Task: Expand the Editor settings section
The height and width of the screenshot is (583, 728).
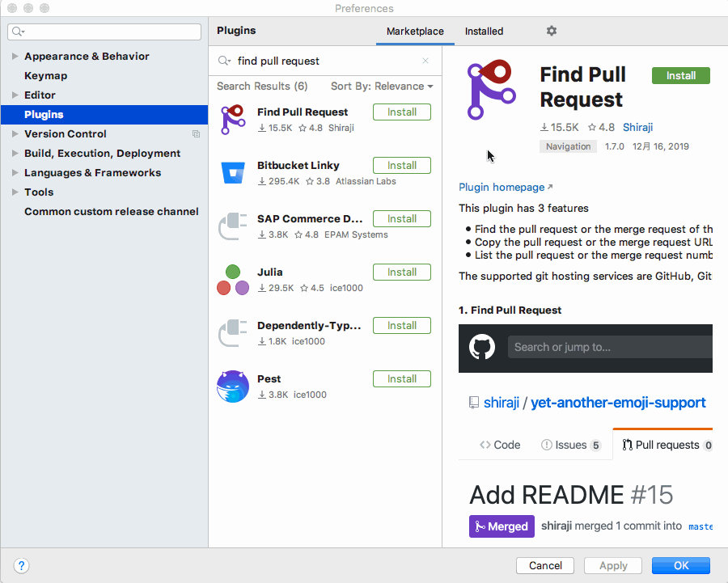Action: tap(15, 95)
